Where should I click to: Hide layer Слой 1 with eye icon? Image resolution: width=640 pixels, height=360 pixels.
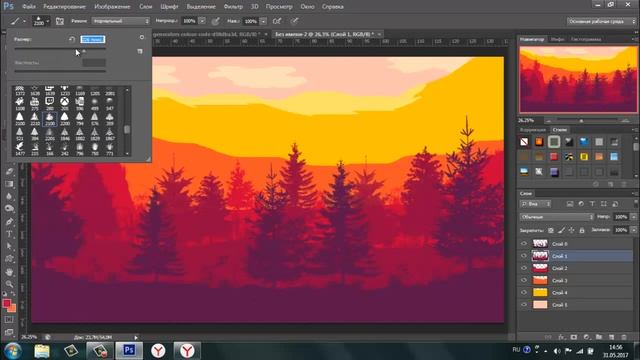(524, 256)
